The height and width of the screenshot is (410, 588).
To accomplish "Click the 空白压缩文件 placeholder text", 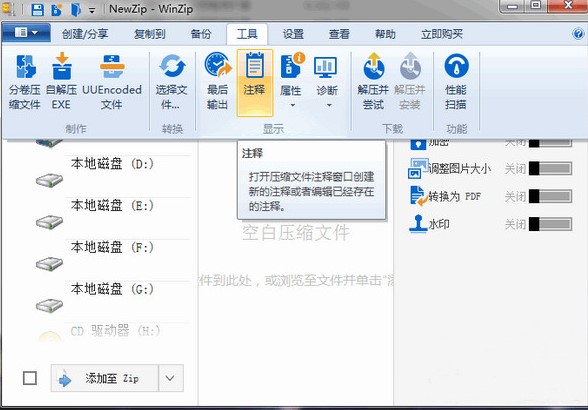I will [296, 233].
